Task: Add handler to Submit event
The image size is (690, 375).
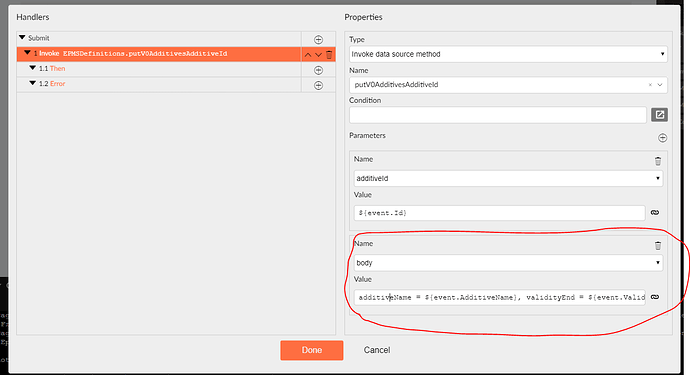Action: coord(318,40)
